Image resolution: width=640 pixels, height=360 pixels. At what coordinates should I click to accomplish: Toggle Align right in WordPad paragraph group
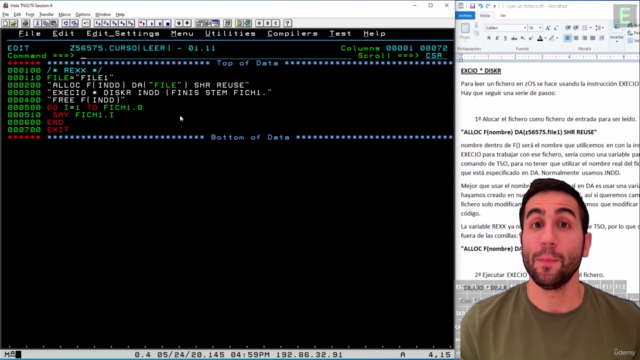[x=584, y=38]
